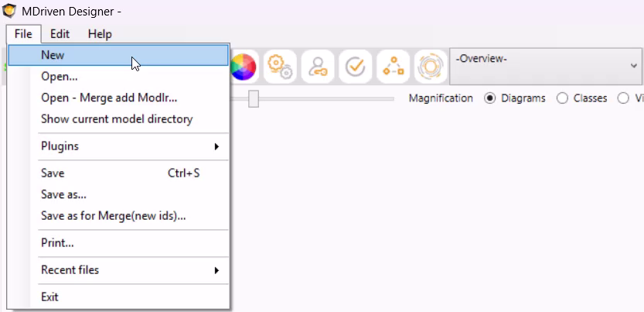Open the -Overview- dropdown list
Viewport: 644px width, 312px height.
[x=547, y=66]
